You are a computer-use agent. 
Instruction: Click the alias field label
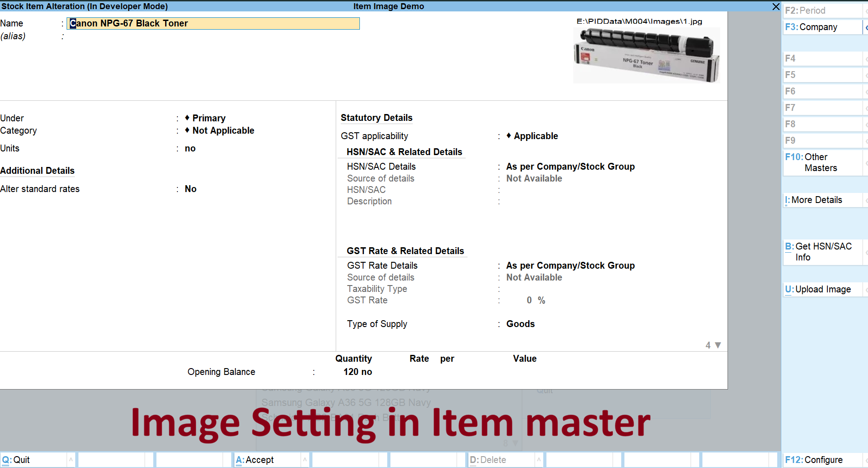[13, 36]
